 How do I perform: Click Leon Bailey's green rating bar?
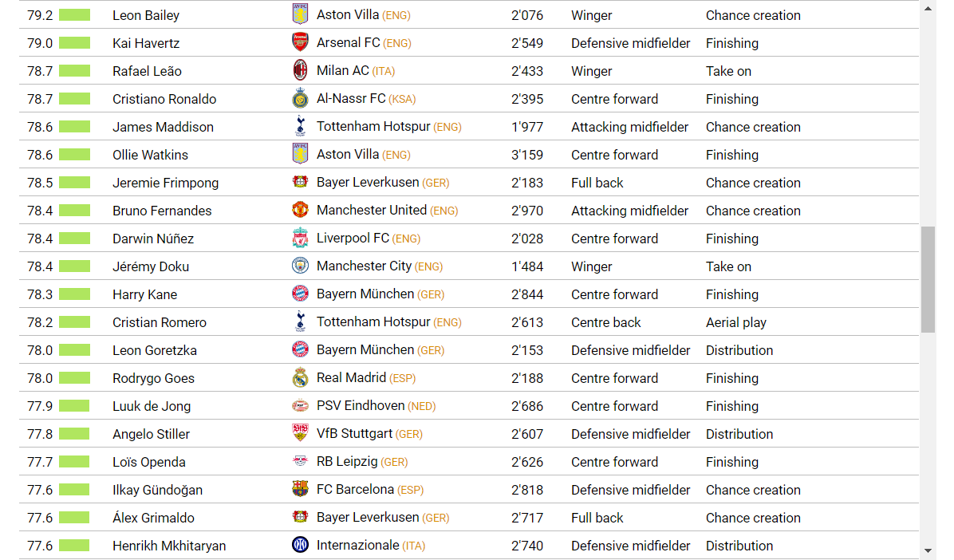coord(75,15)
